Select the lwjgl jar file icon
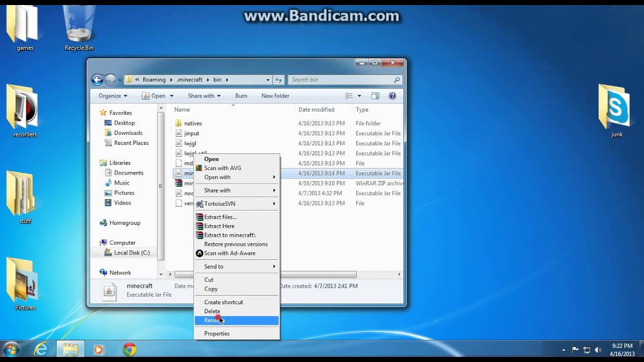 [179, 143]
